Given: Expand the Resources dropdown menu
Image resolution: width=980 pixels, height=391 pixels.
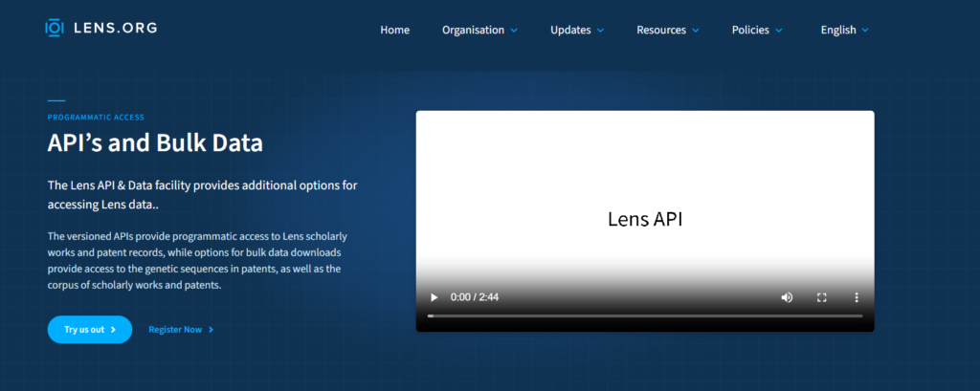Looking at the screenshot, I should point(667,30).
